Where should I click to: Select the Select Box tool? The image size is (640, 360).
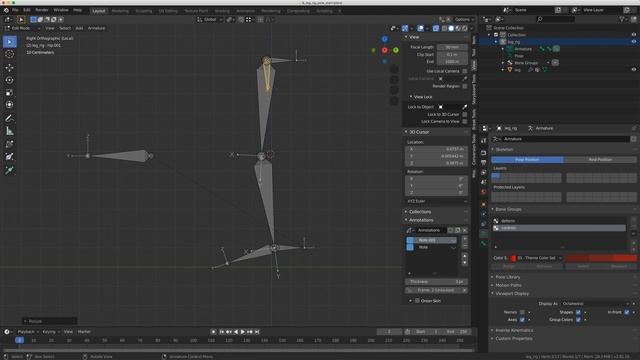coord(9,42)
